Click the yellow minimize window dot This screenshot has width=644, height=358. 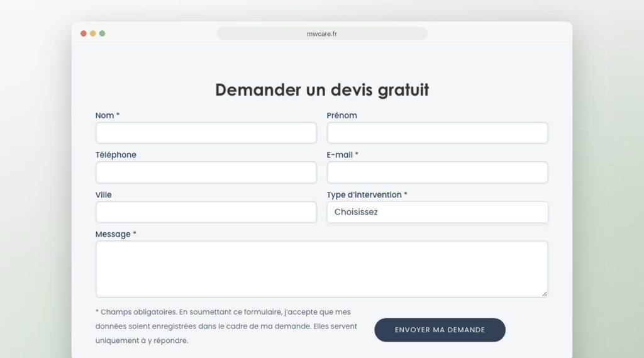pos(93,34)
